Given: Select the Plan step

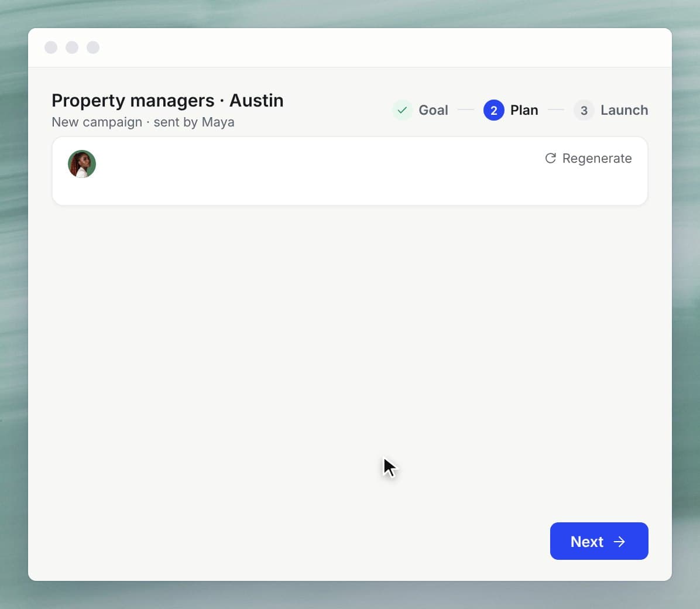Looking at the screenshot, I should coord(511,110).
